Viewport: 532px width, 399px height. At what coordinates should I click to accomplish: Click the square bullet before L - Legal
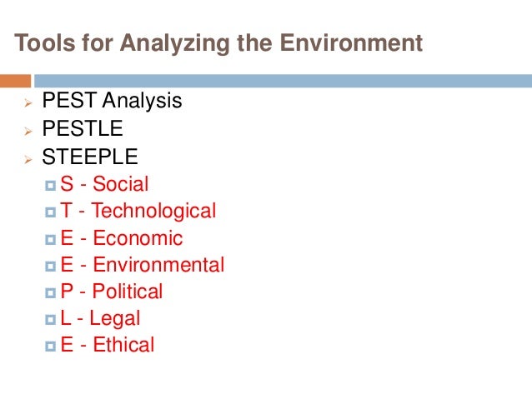(x=52, y=319)
